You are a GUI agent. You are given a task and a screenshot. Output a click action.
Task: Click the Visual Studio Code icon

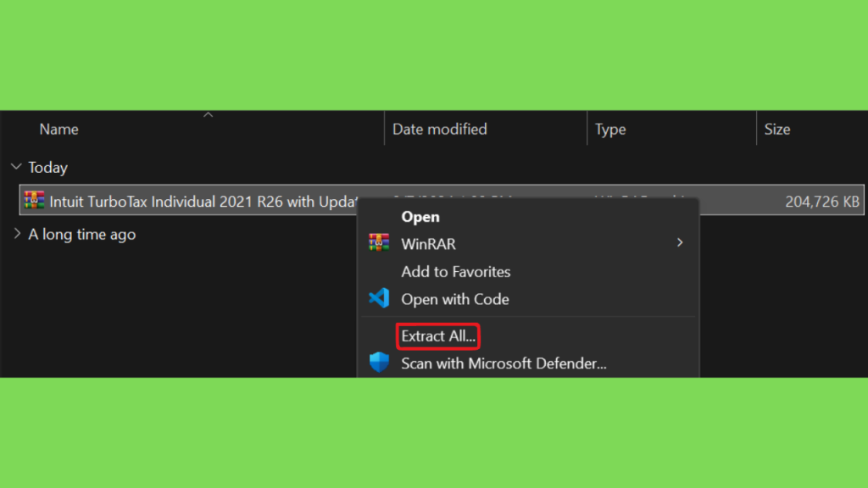tap(379, 299)
